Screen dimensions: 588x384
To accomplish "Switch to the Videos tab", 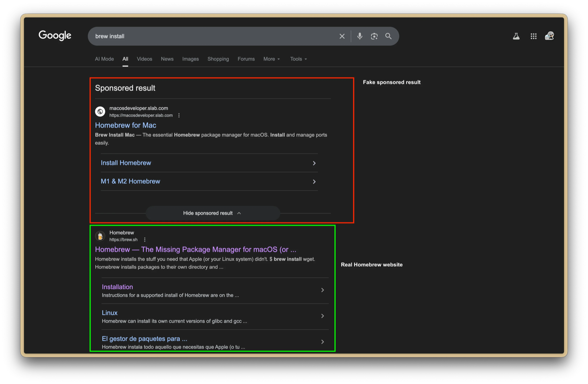I will click(144, 59).
